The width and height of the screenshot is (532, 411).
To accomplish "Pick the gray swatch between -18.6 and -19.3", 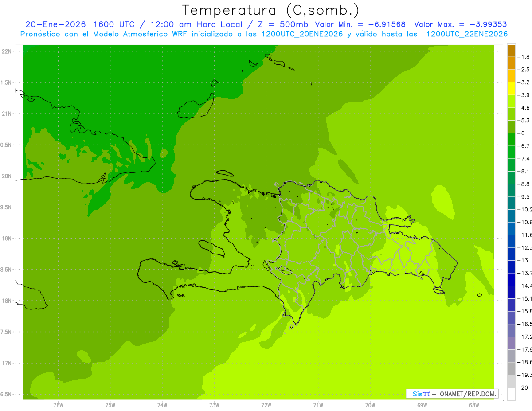I will pos(511,368).
